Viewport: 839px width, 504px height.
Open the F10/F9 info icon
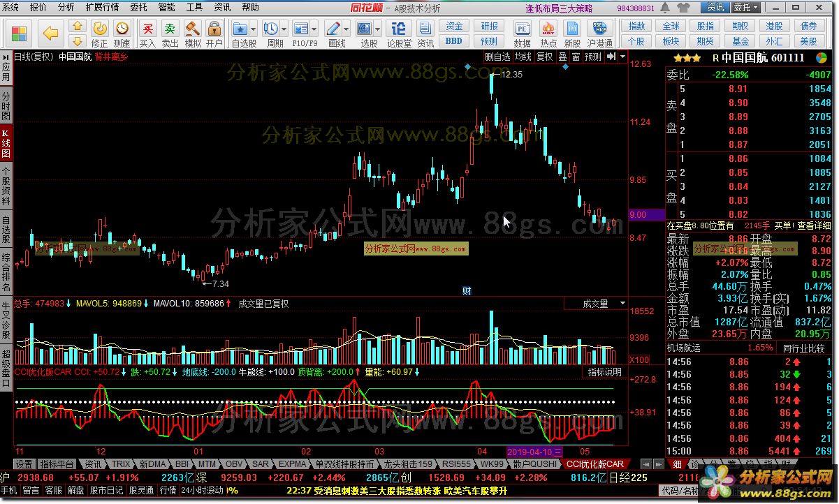coord(301,33)
